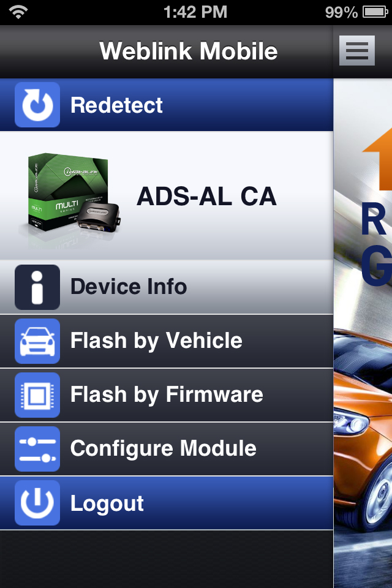Click the Device Info 'i' icon
392x588 pixels.
click(x=37, y=287)
